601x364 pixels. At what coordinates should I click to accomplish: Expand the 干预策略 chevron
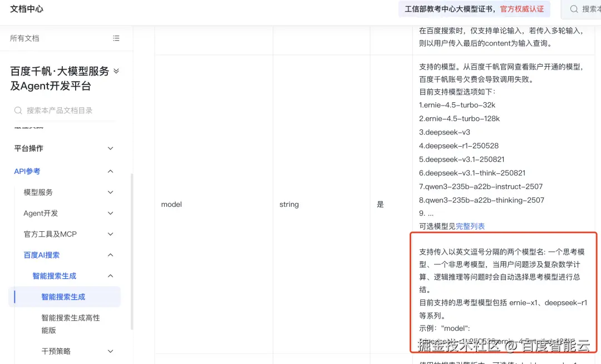[110, 351]
